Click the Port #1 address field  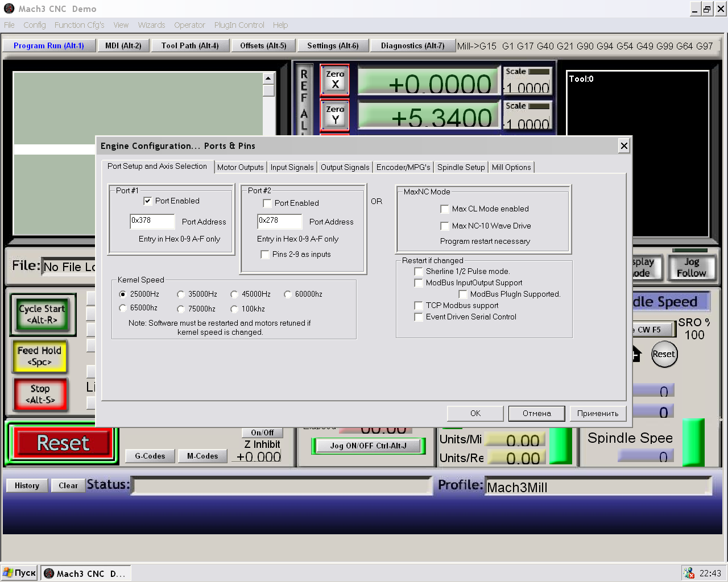152,221
